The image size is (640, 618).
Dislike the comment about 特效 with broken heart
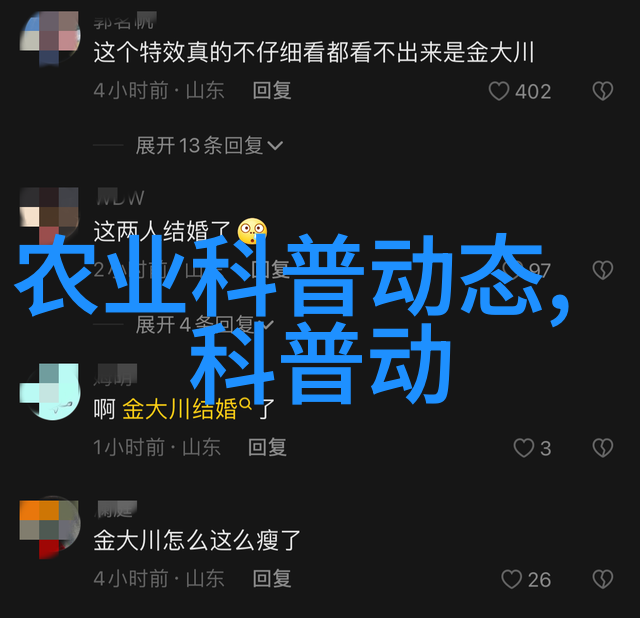(x=603, y=91)
